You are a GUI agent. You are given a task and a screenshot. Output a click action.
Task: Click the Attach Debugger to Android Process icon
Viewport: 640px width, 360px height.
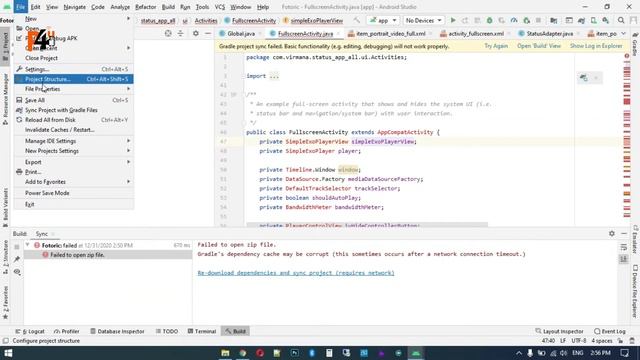tap(527, 20)
